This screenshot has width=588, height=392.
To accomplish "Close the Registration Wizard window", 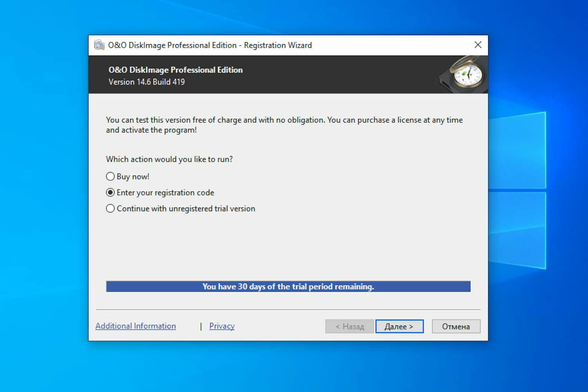I will point(478,45).
